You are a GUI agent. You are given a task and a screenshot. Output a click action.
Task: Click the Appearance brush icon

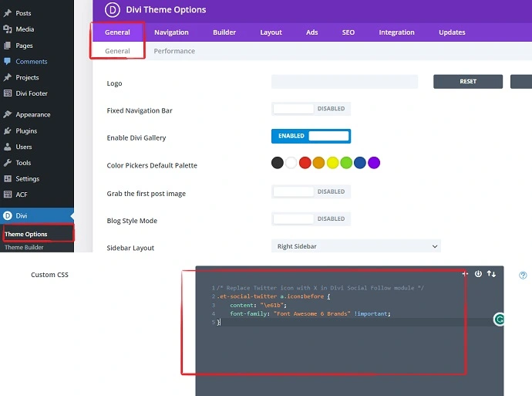coord(8,114)
